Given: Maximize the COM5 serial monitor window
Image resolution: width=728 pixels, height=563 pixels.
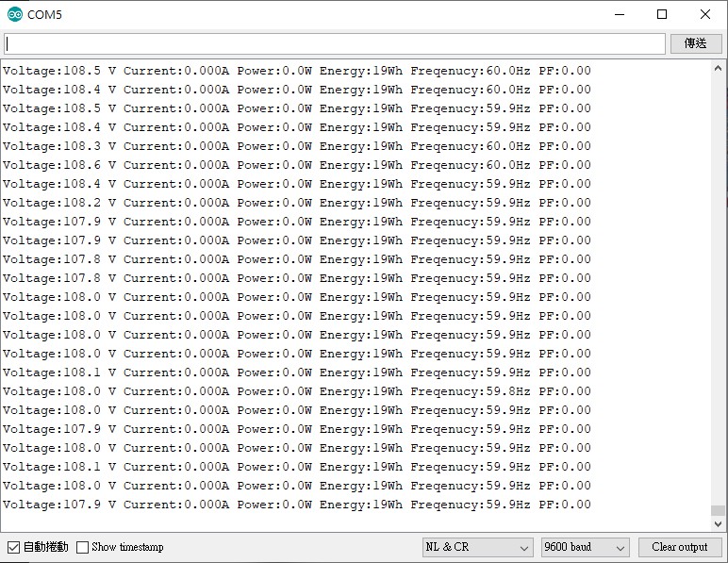Looking at the screenshot, I should pos(662,14).
